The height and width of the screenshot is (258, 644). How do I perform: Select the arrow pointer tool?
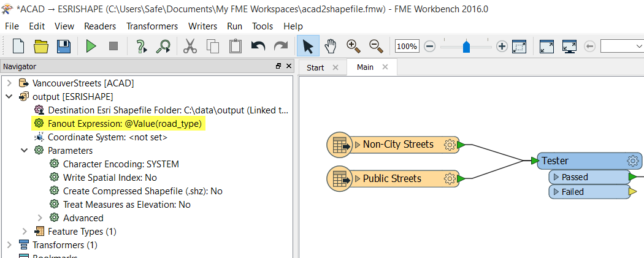[308, 46]
